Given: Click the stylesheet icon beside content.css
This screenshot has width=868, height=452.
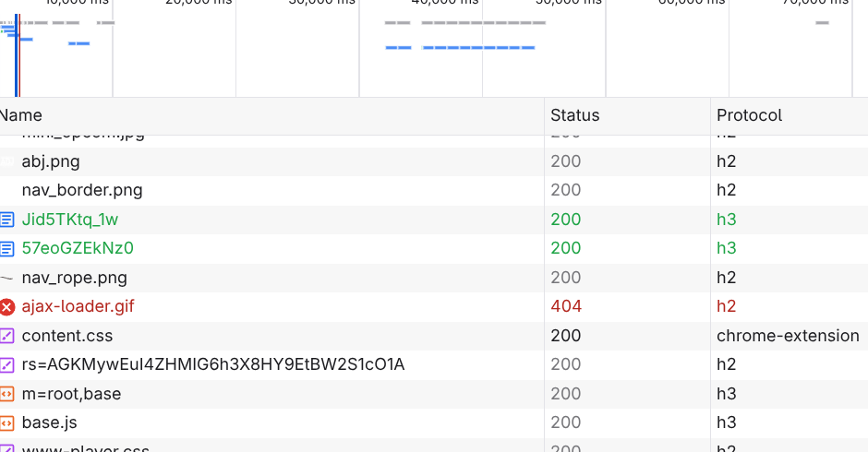Looking at the screenshot, I should (6, 336).
